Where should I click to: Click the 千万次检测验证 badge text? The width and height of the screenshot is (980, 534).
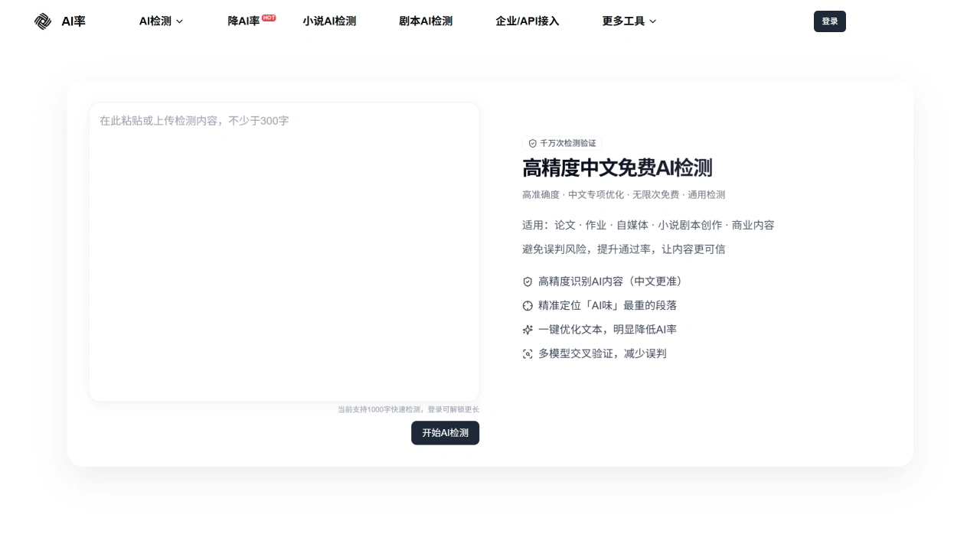click(x=568, y=143)
